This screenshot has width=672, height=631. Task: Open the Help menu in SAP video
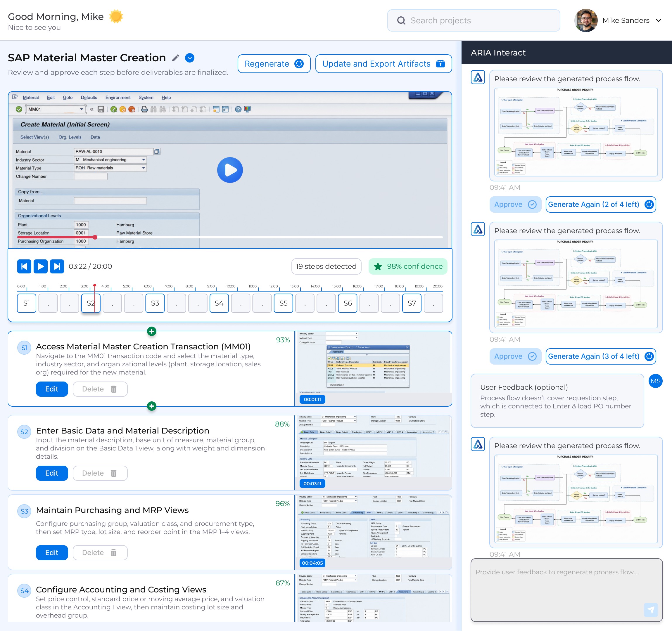pos(166,97)
